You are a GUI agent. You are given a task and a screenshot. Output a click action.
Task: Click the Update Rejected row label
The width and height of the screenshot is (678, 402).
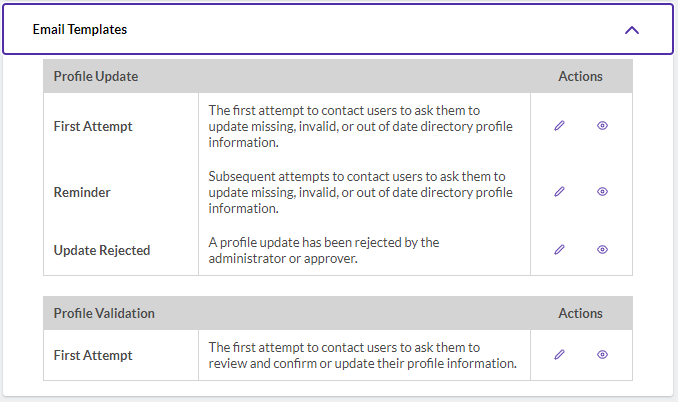click(x=102, y=250)
